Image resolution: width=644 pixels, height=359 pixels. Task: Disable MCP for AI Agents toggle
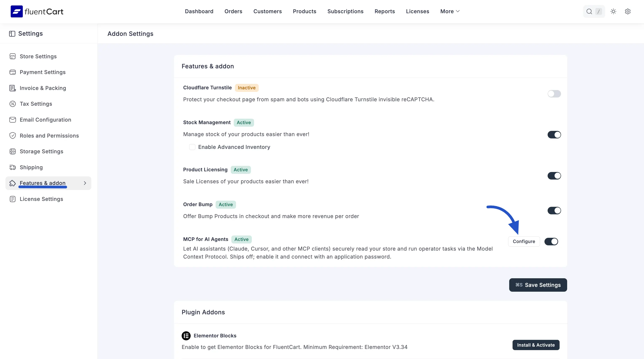pos(551,242)
